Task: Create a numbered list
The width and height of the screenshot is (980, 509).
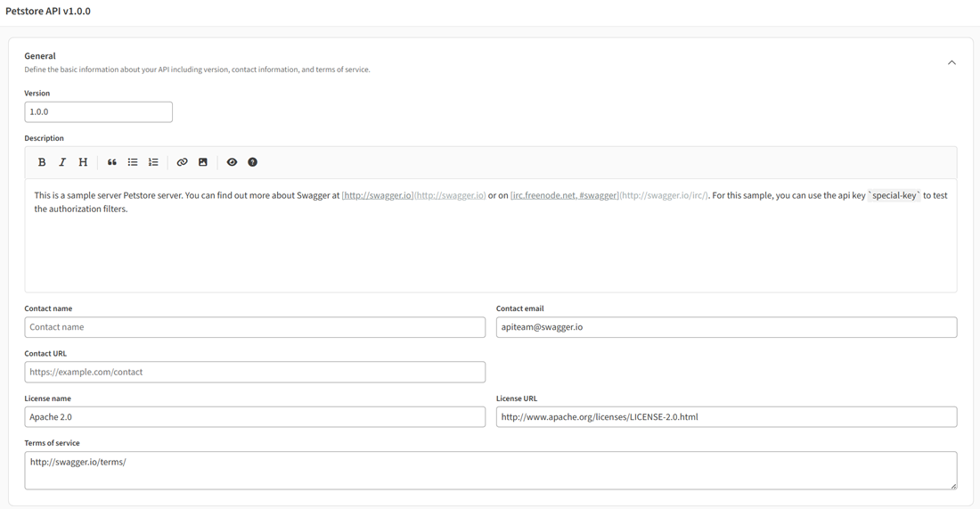Action: pos(153,162)
